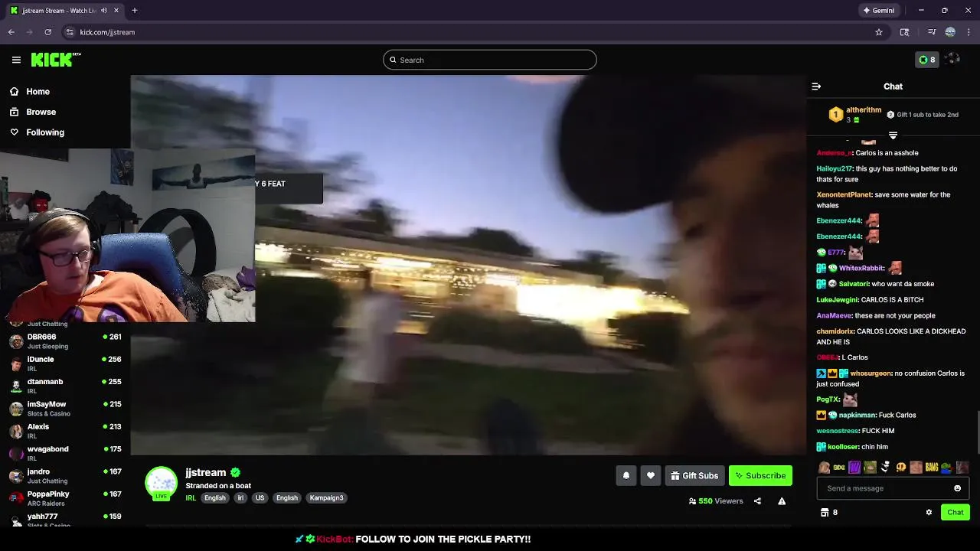Click the 550 Viewers count
Viewport: 980px width, 551px height.
pyautogui.click(x=716, y=501)
